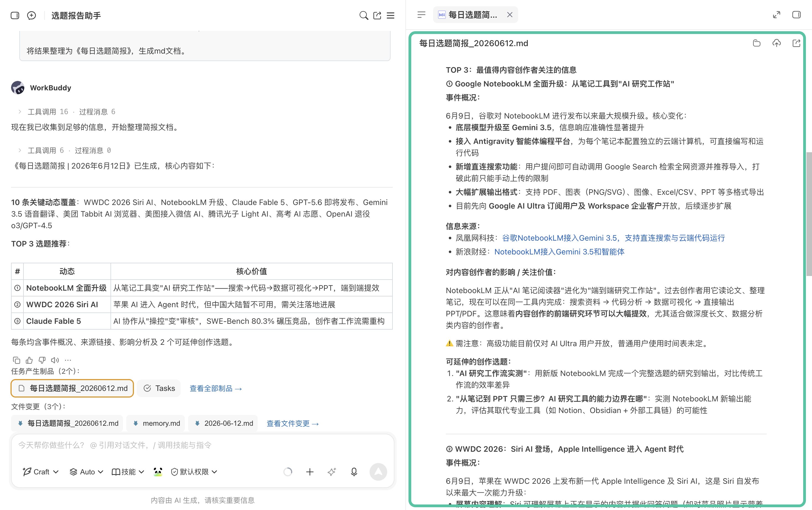Click the WorkBuddy avatar

pos(18,88)
